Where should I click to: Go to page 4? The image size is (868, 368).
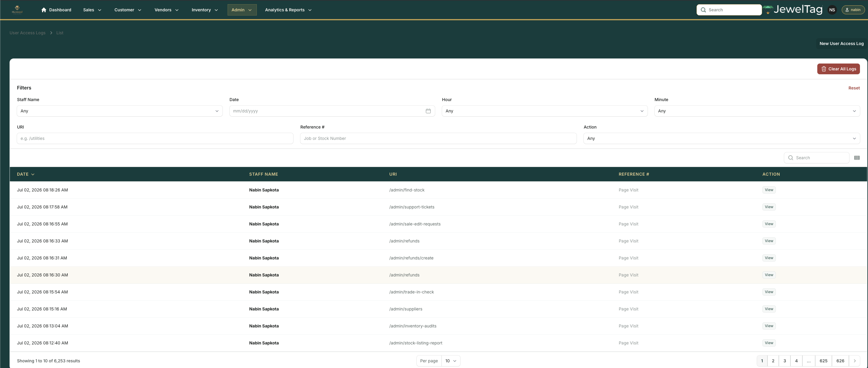[796, 361]
